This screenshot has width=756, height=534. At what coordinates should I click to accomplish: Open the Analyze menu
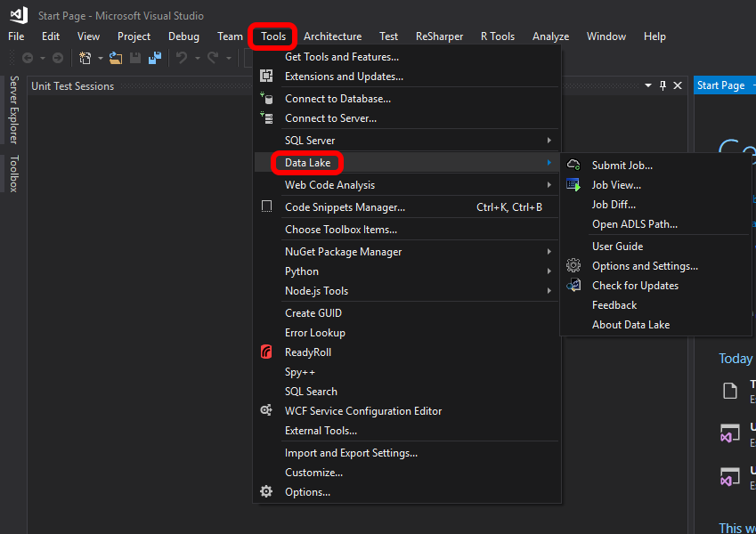(550, 36)
